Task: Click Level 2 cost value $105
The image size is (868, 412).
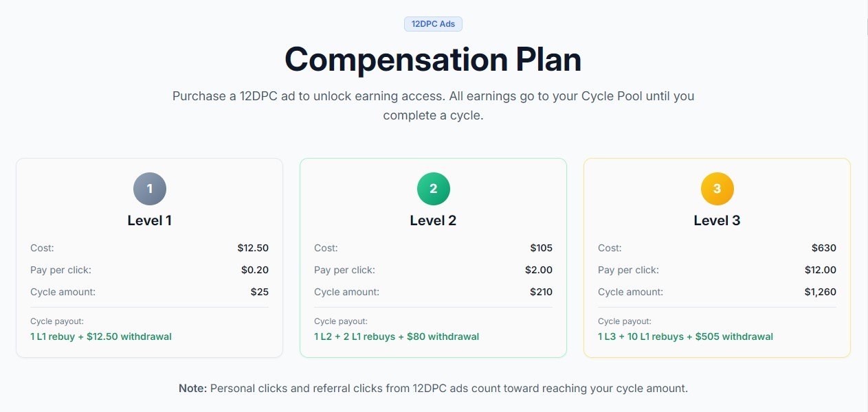Action: pos(542,248)
